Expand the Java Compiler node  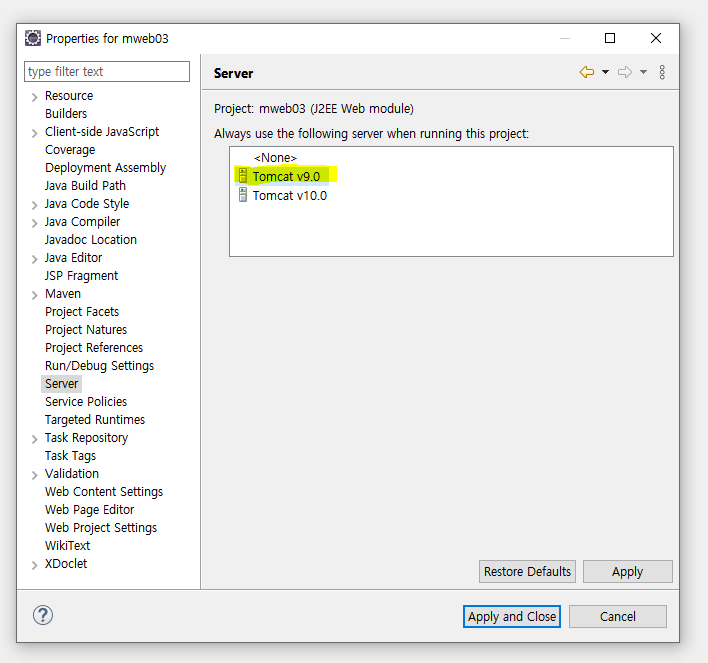click(x=34, y=223)
